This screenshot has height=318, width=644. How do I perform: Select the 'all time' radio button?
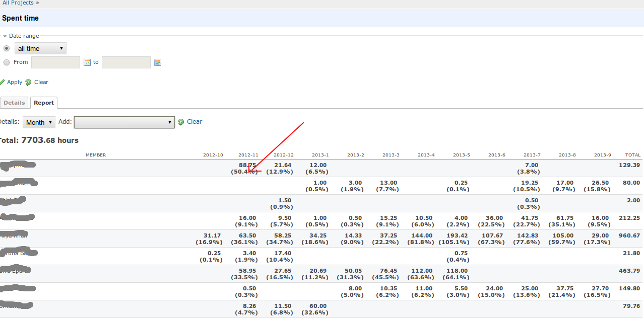[7, 48]
